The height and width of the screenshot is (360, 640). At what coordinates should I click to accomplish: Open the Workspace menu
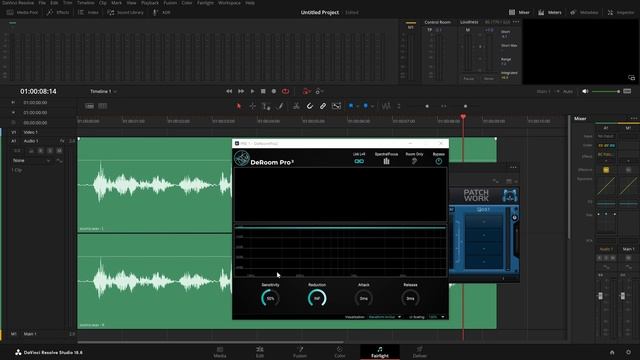coord(229,3)
